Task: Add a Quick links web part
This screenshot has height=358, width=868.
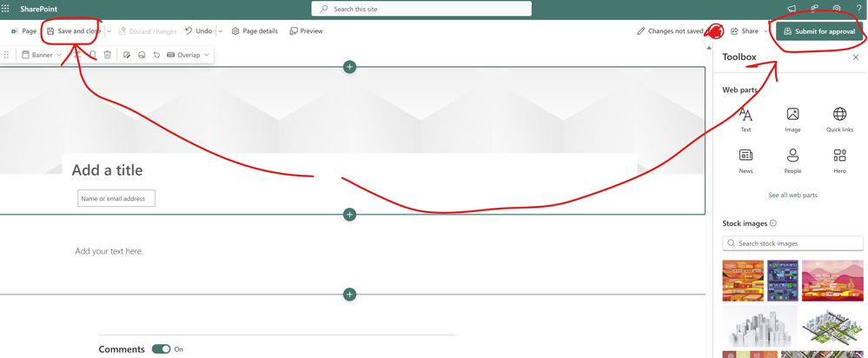Action: [840, 120]
